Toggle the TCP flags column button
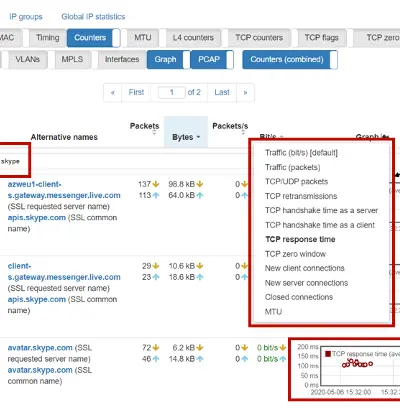400x412 pixels. pyautogui.click(x=321, y=38)
